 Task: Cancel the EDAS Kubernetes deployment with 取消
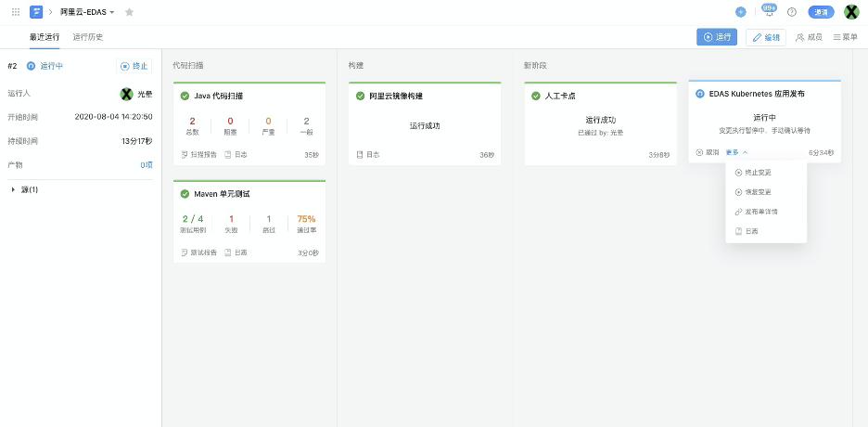pos(708,152)
